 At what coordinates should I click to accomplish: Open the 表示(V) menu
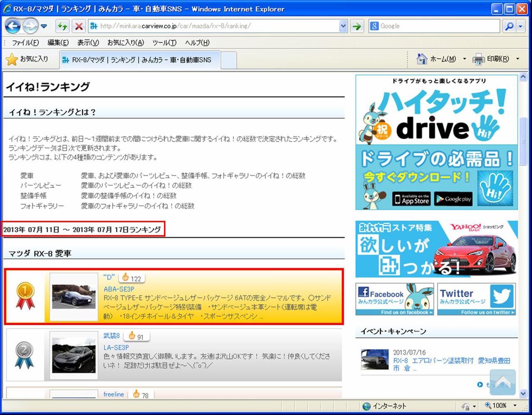pos(88,43)
